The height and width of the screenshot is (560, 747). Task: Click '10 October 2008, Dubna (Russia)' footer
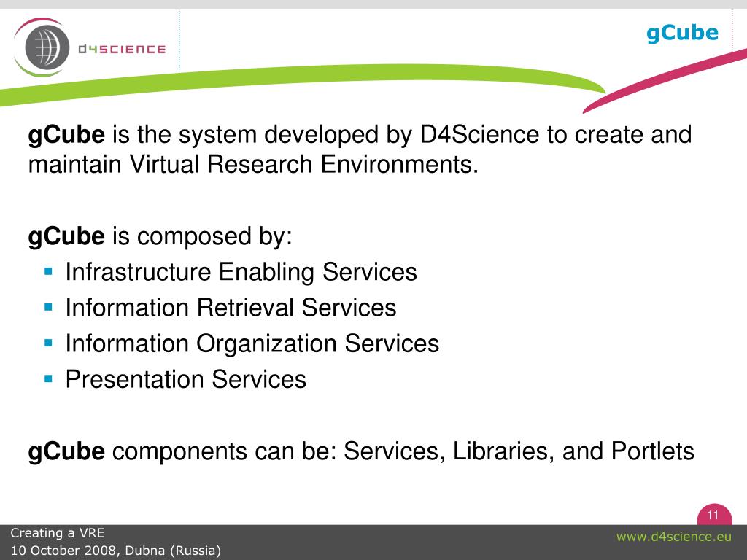pos(116,551)
